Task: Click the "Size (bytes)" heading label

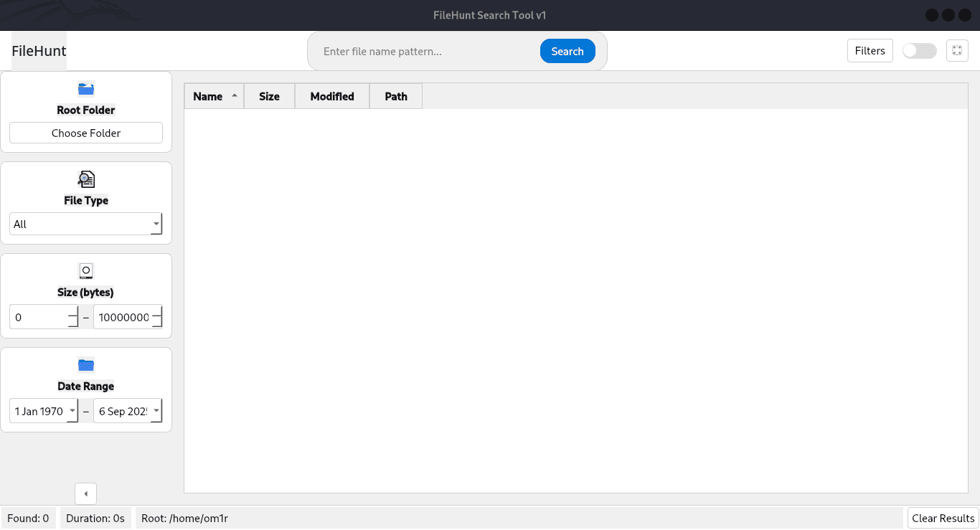Action: point(86,293)
